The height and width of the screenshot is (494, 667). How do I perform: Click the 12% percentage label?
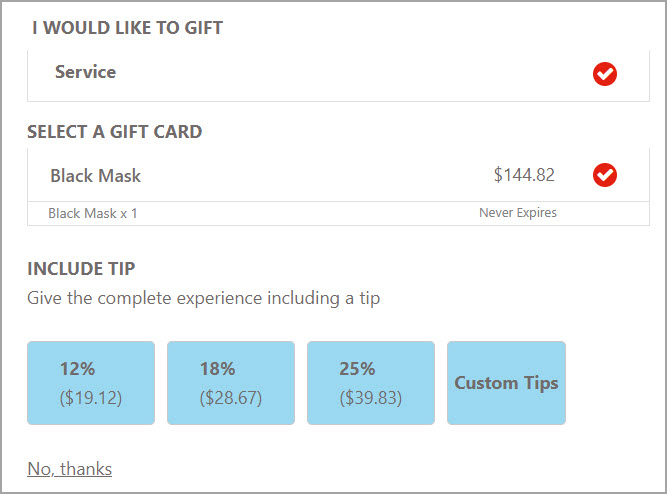(x=77, y=369)
